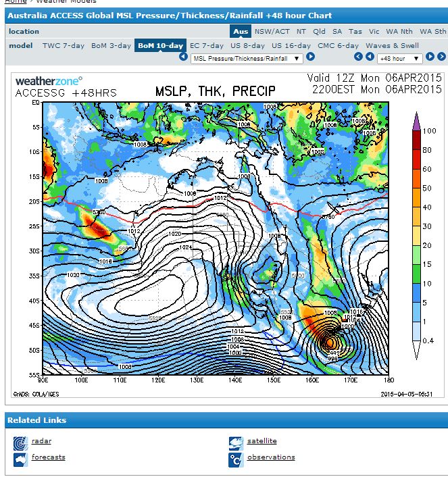Click the intense low near New Zealand
This screenshot has height=479, width=448.
coord(330,342)
